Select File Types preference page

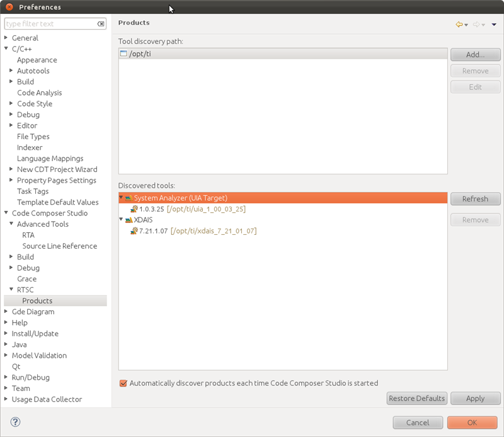click(33, 137)
